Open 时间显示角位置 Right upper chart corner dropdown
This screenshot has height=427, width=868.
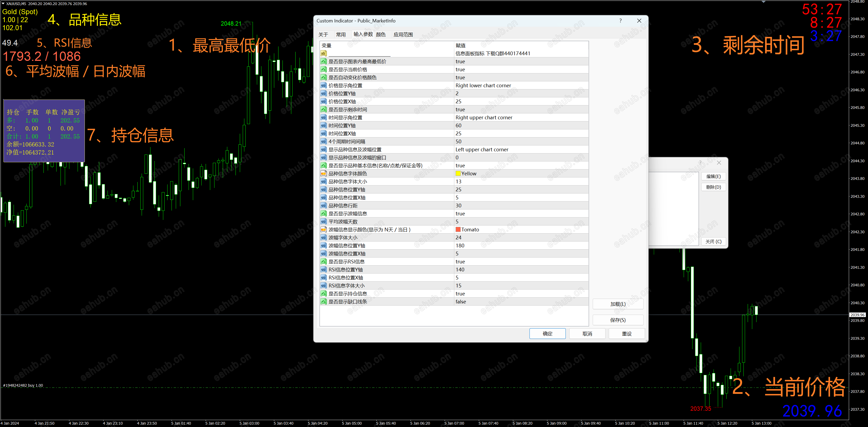coord(484,118)
